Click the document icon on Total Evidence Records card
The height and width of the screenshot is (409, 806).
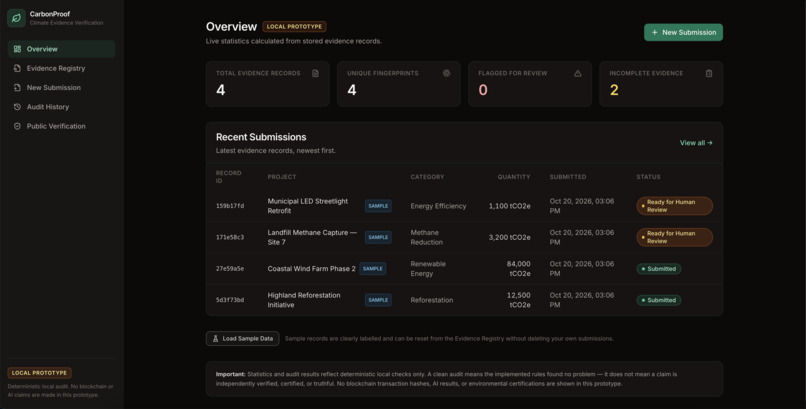pyautogui.click(x=316, y=73)
